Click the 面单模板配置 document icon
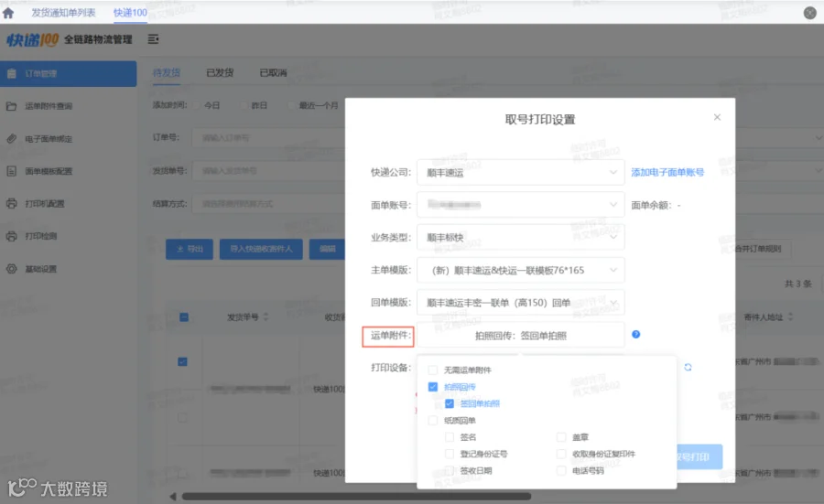 coord(12,171)
